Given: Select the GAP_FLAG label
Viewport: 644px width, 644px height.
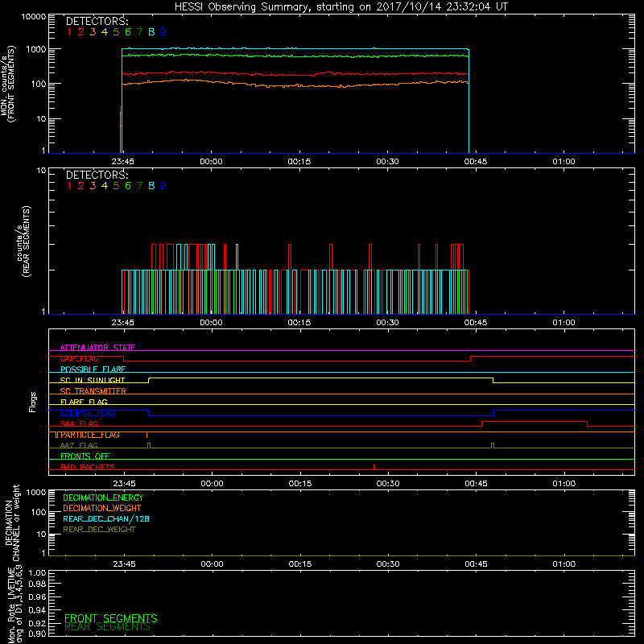Looking at the screenshot, I should pos(79,358).
